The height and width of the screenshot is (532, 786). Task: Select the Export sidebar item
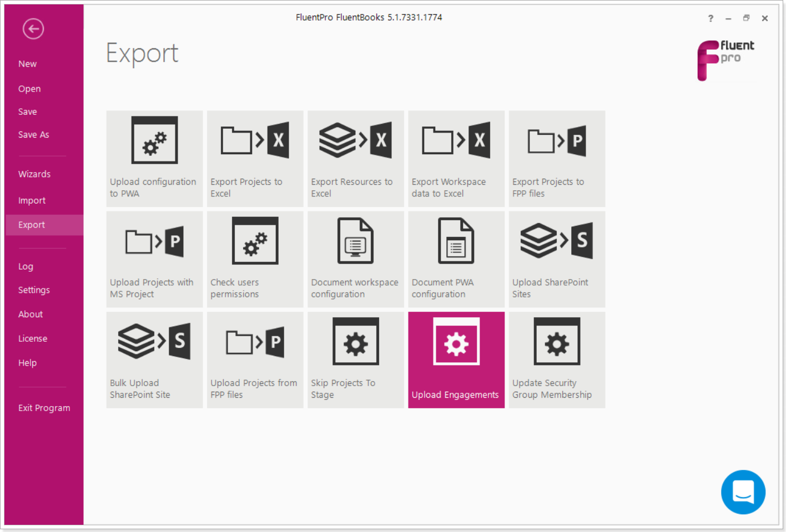(44, 225)
